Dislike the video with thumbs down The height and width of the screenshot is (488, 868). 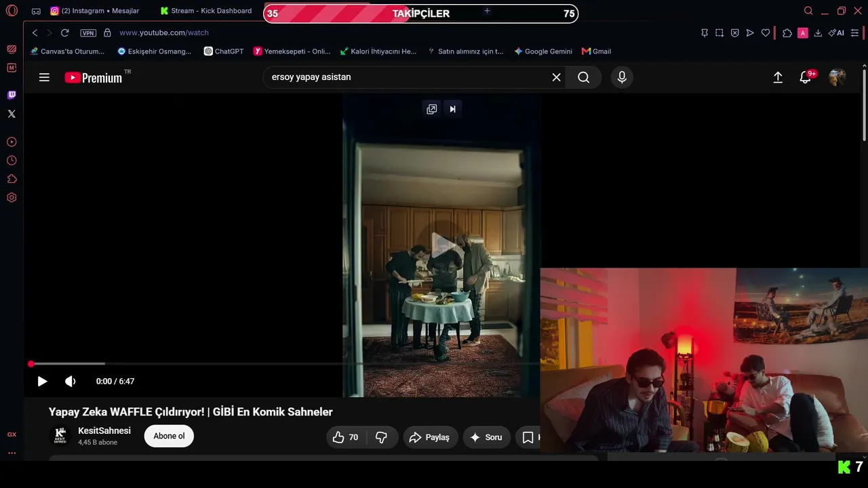[x=382, y=438]
